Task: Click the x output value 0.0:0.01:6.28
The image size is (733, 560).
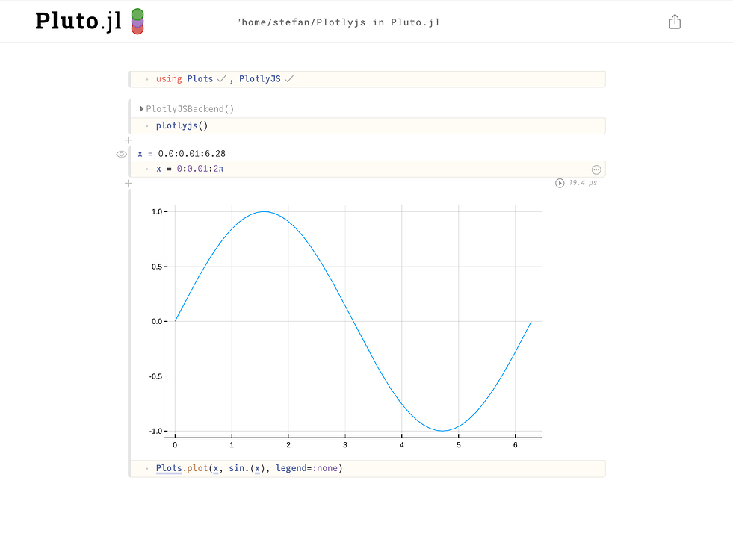Action: pyautogui.click(x=191, y=154)
